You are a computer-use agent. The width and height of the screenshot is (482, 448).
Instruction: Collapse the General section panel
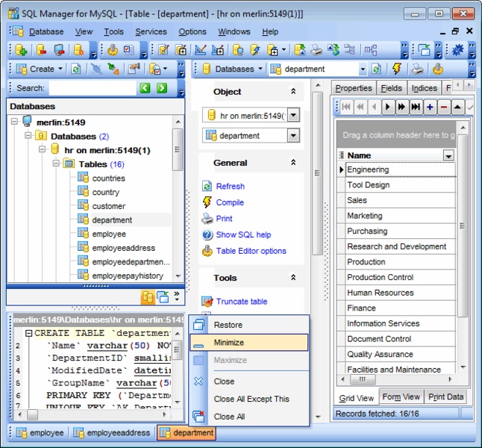point(293,163)
